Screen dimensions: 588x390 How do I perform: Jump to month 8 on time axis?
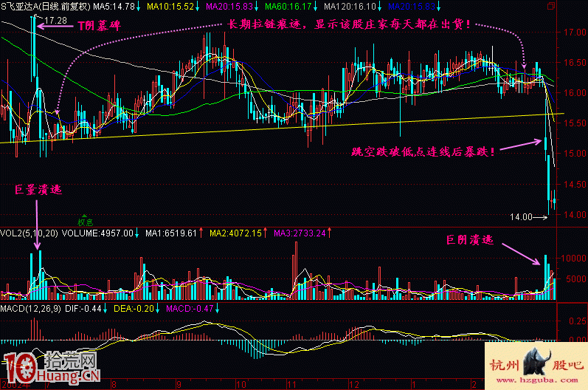114,384
